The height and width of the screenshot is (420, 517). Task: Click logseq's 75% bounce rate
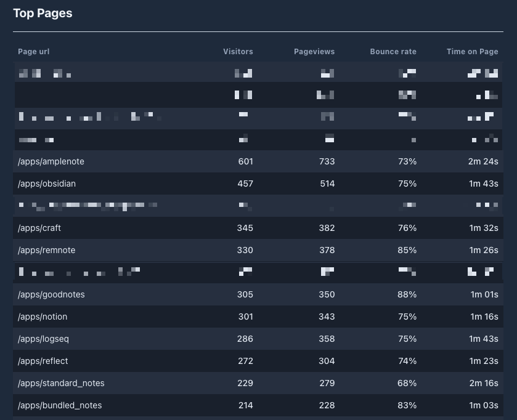[407, 339]
